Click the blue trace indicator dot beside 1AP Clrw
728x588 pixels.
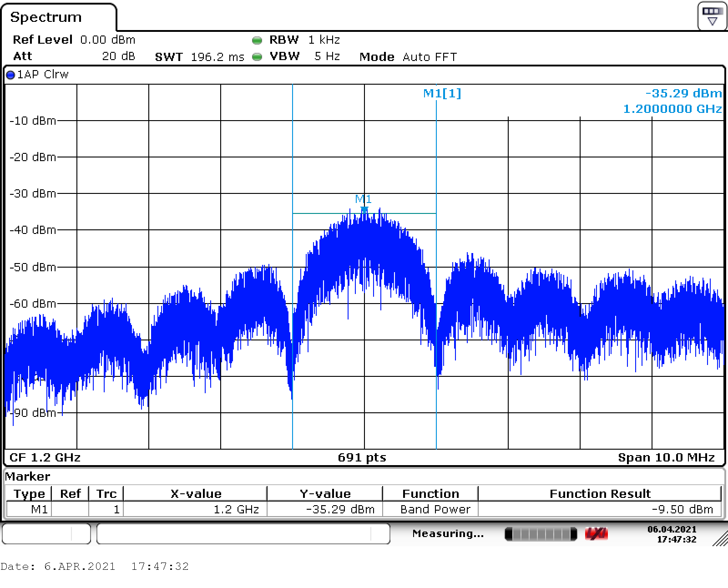(10, 75)
